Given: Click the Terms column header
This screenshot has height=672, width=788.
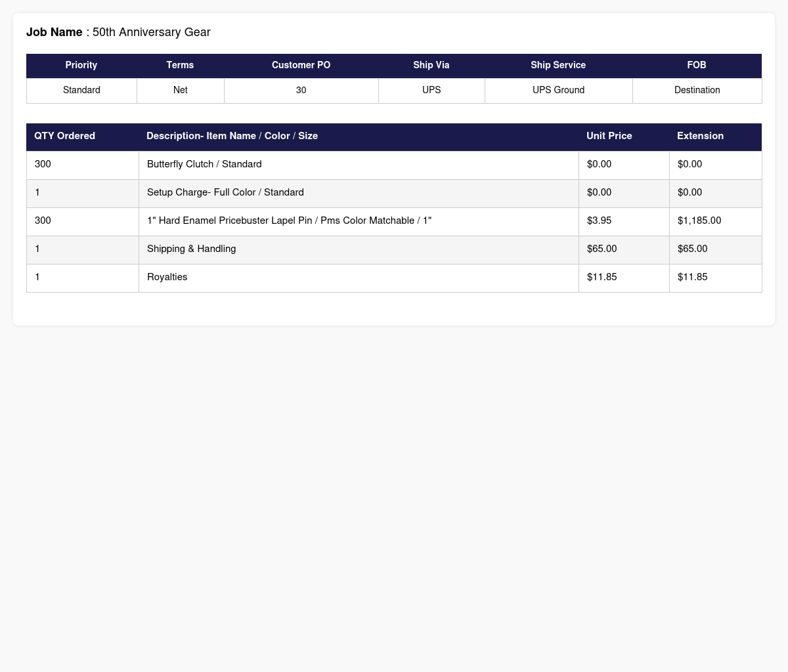Looking at the screenshot, I should (180, 66).
